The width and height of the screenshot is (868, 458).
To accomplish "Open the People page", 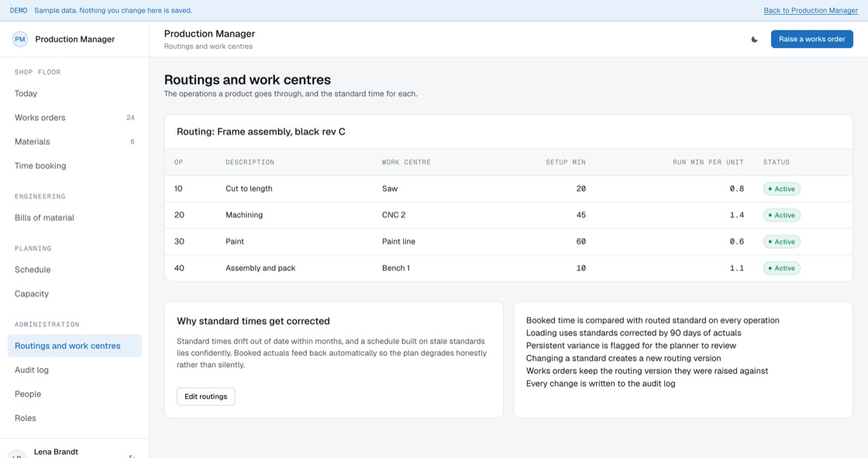I will coord(74,394).
